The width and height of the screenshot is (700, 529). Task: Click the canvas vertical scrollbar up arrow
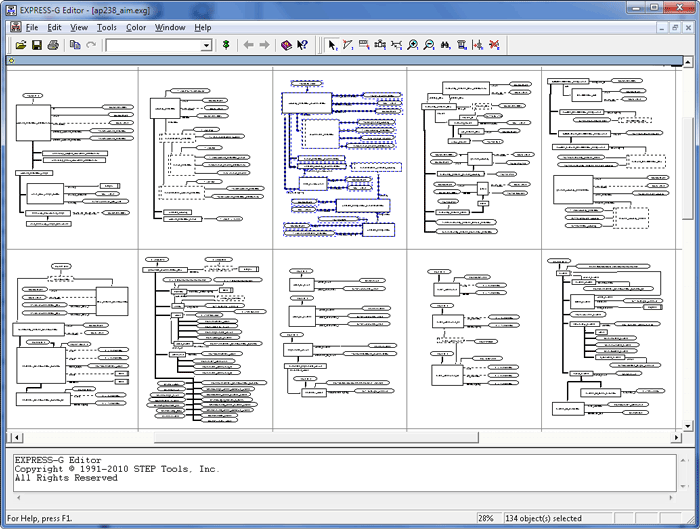pyautogui.click(x=688, y=62)
